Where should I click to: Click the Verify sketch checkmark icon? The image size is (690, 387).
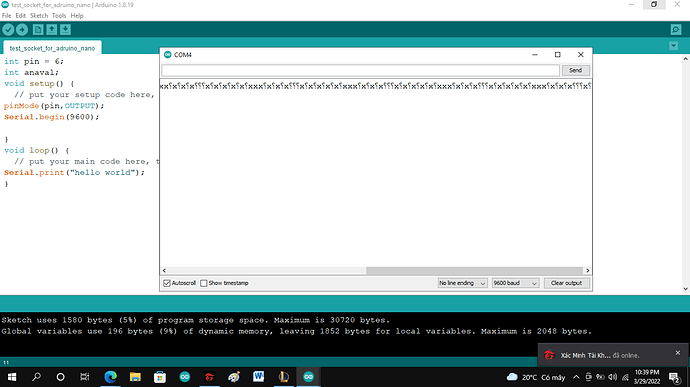click(x=8, y=29)
